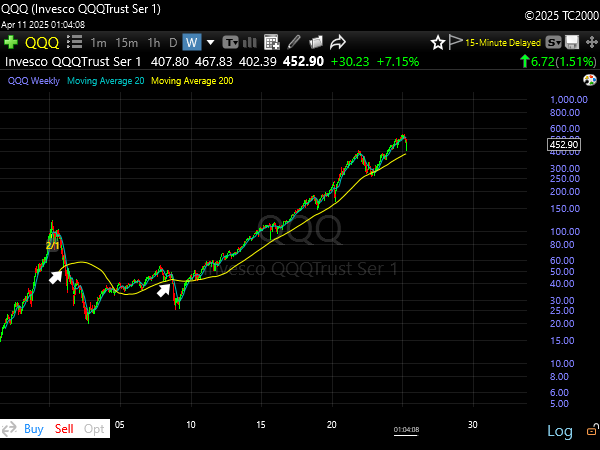Screen dimensions: 600x450
Task: Click the bar chart style icon
Action: pyautogui.click(x=250, y=42)
